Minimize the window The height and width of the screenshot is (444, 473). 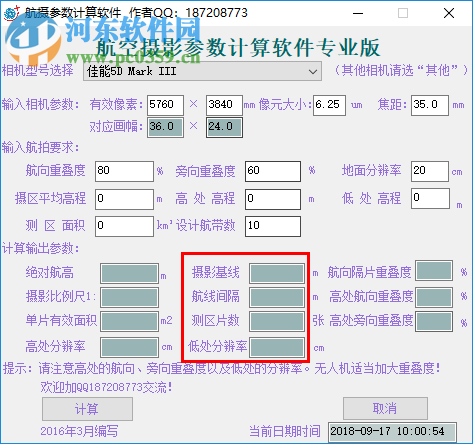[358, 13]
